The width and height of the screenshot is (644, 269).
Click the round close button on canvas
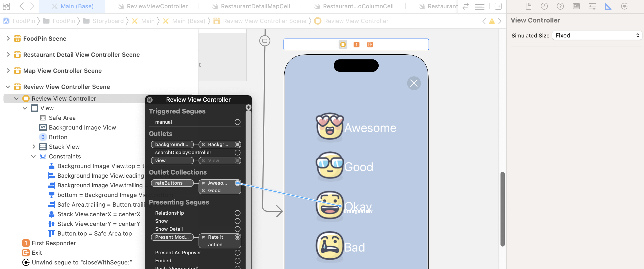414,83
